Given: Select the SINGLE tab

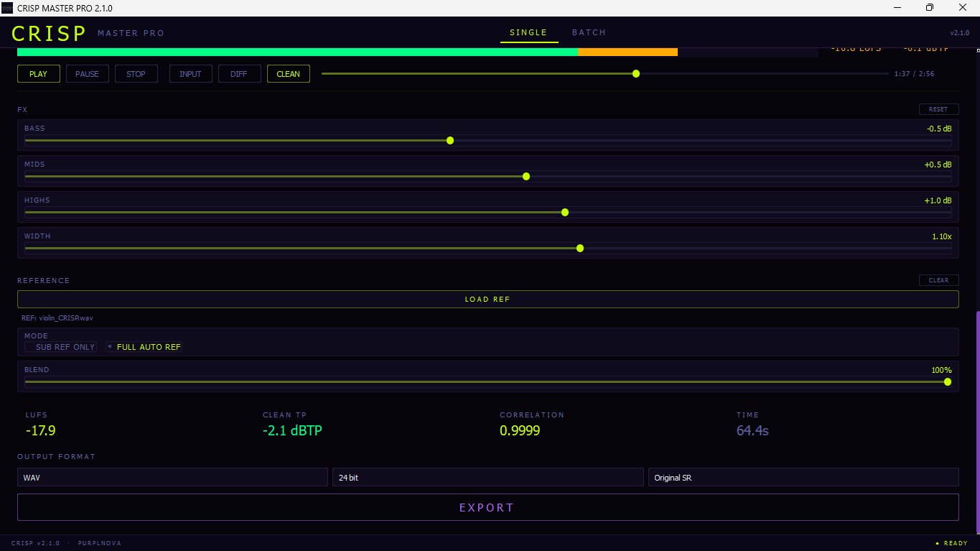Looking at the screenshot, I should point(529,32).
